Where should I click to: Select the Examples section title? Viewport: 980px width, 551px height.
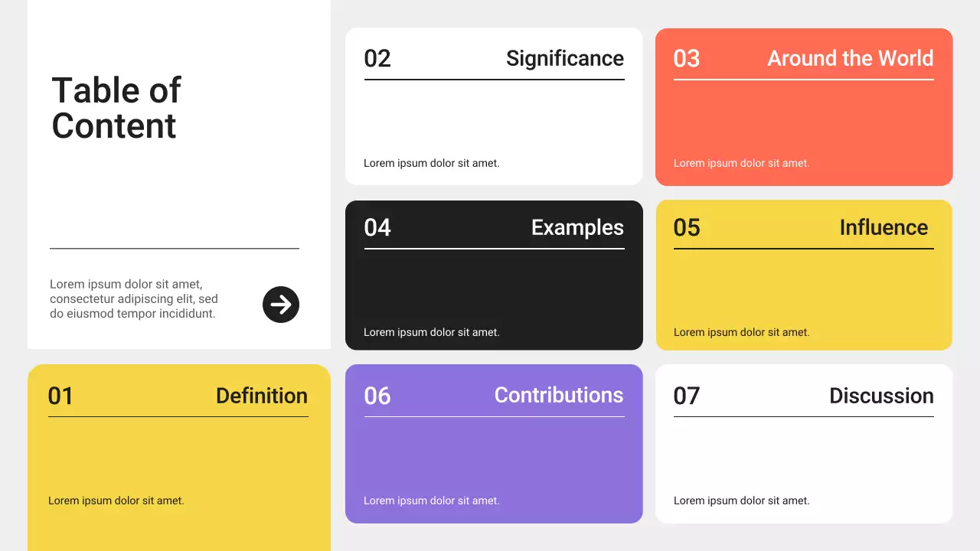point(577,228)
